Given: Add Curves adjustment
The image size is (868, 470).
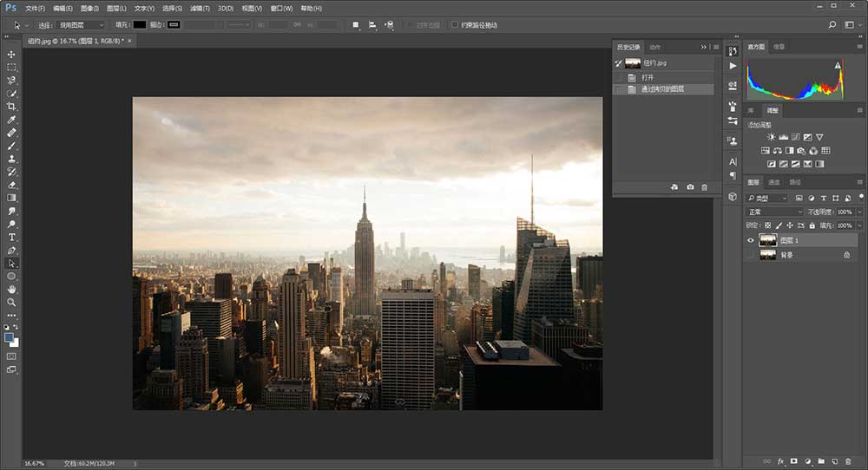Looking at the screenshot, I should point(795,137).
